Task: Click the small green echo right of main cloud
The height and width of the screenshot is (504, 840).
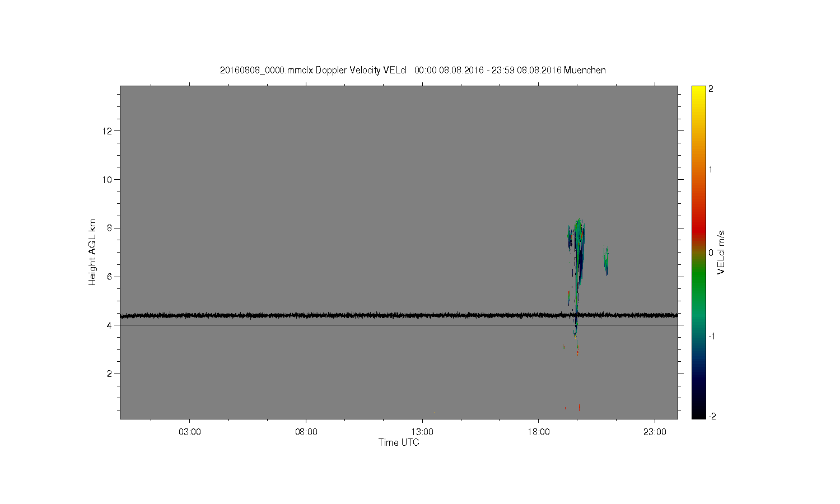Action: click(606, 260)
